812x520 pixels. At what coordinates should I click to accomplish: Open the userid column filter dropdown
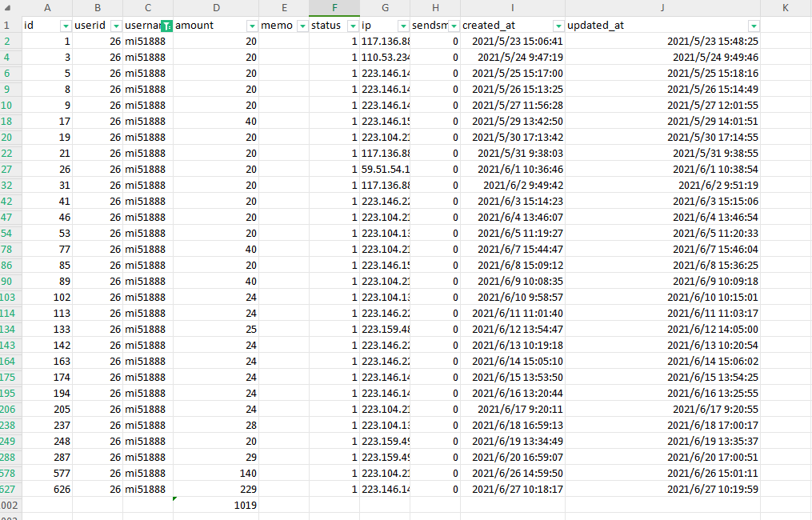(116, 26)
